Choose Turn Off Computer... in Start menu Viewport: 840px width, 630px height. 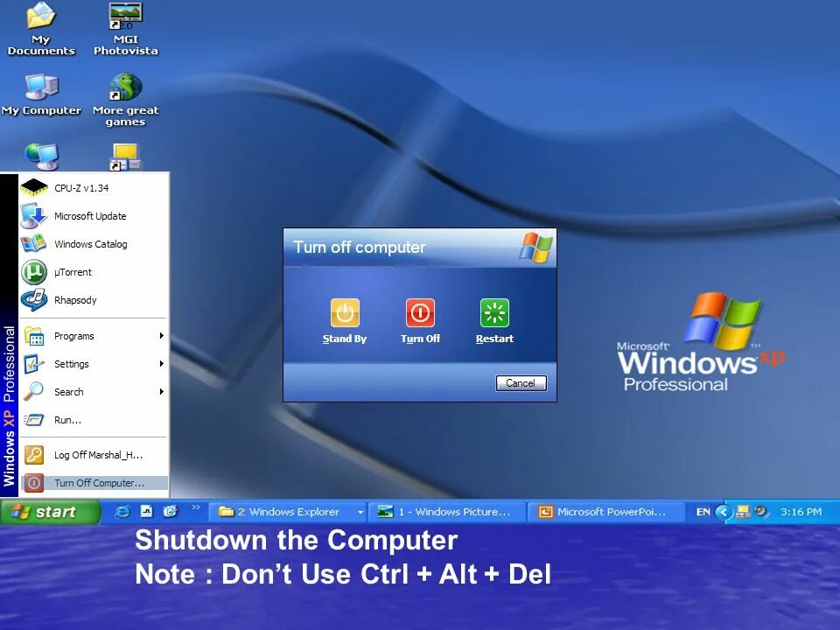pyautogui.click(x=94, y=483)
